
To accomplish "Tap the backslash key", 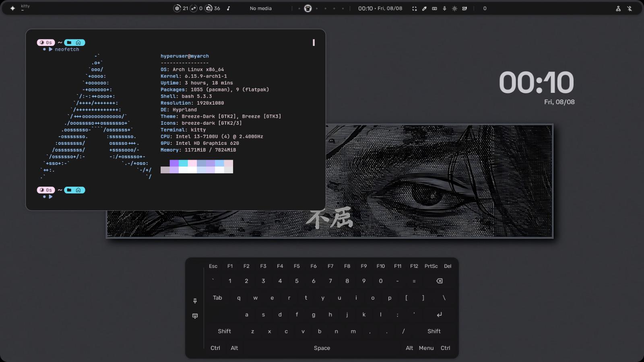I will pos(444,298).
